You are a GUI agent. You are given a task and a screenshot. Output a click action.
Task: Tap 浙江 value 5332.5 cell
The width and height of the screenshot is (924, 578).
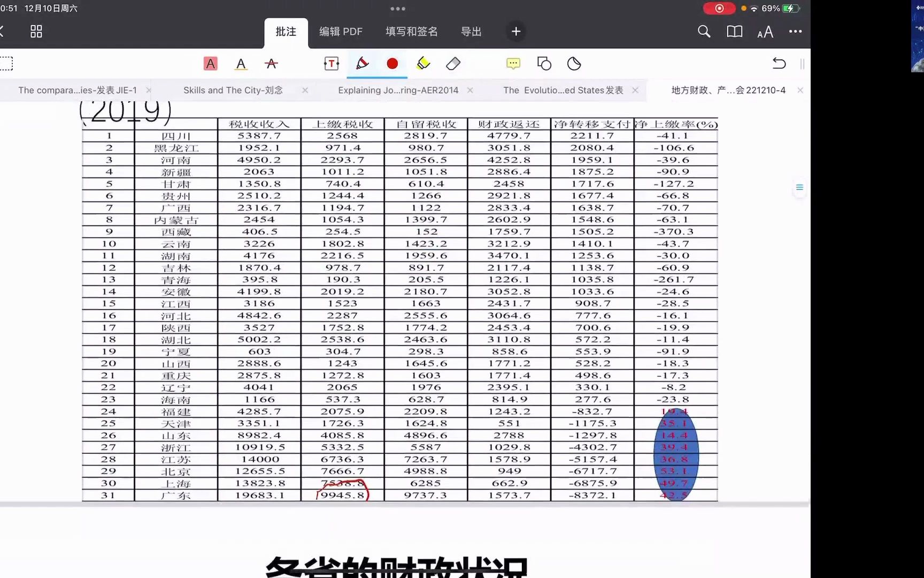343,447
